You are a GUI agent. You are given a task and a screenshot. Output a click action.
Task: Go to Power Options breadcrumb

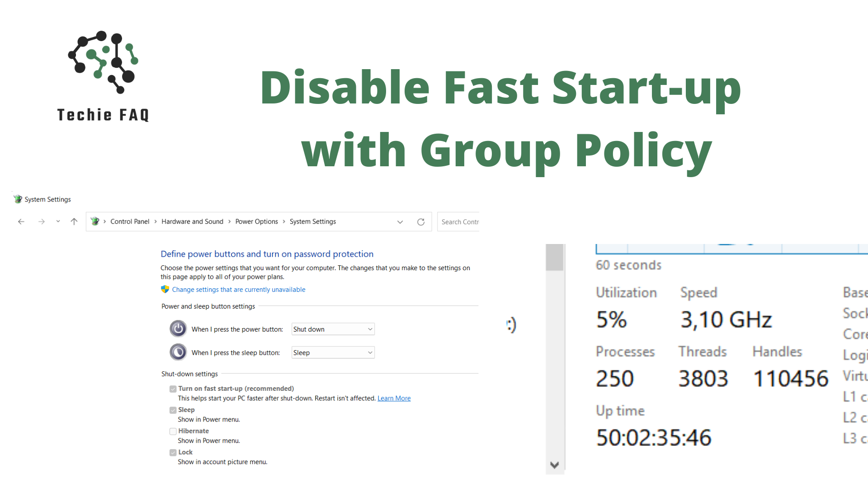click(x=256, y=221)
